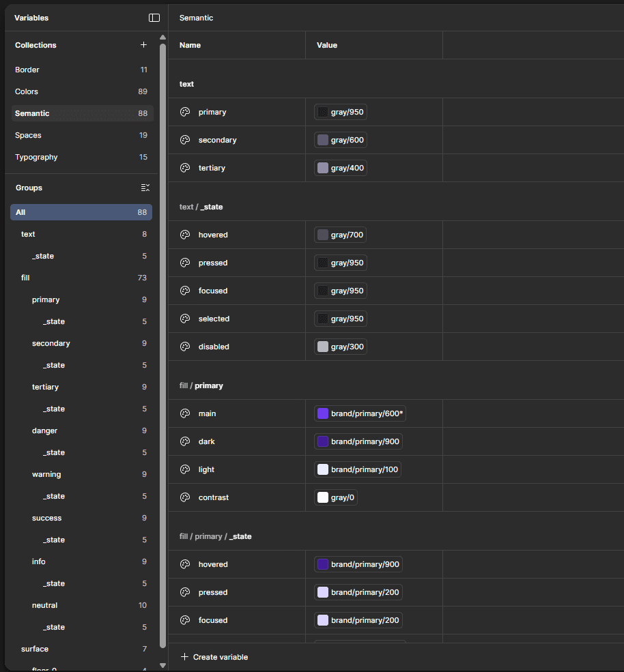Collapse the Variables sidebar panel

pos(154,18)
